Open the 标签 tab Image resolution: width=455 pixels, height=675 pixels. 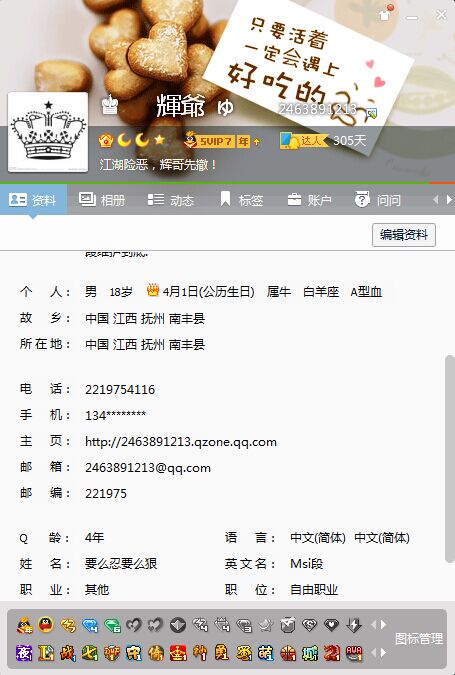241,200
